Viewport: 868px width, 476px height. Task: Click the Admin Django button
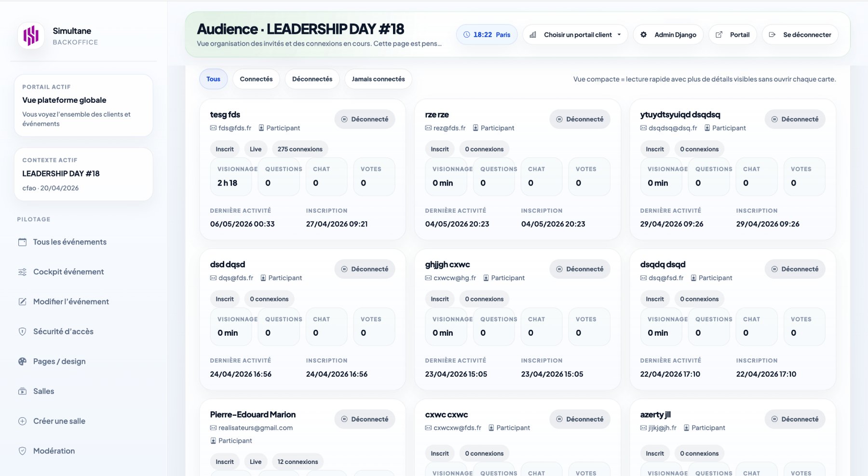click(668, 35)
